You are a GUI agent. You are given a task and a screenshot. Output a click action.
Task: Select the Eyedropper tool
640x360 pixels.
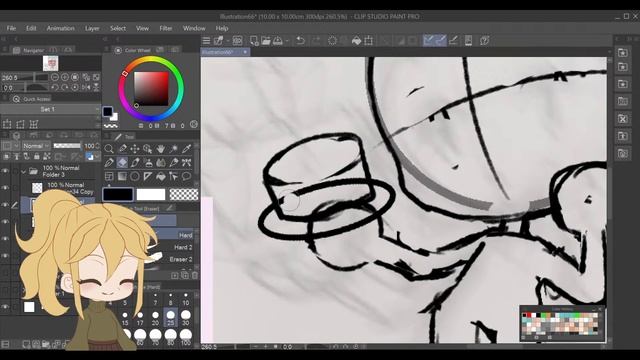click(x=187, y=149)
